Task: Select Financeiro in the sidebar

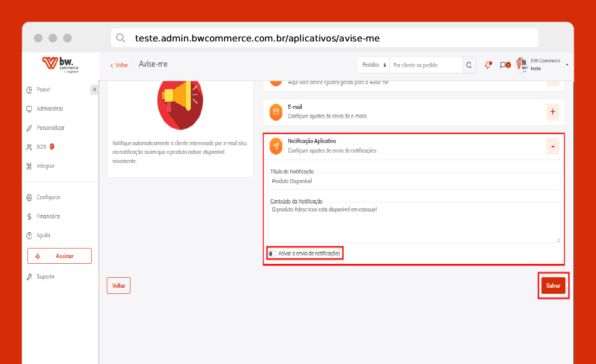Action: 48,216
